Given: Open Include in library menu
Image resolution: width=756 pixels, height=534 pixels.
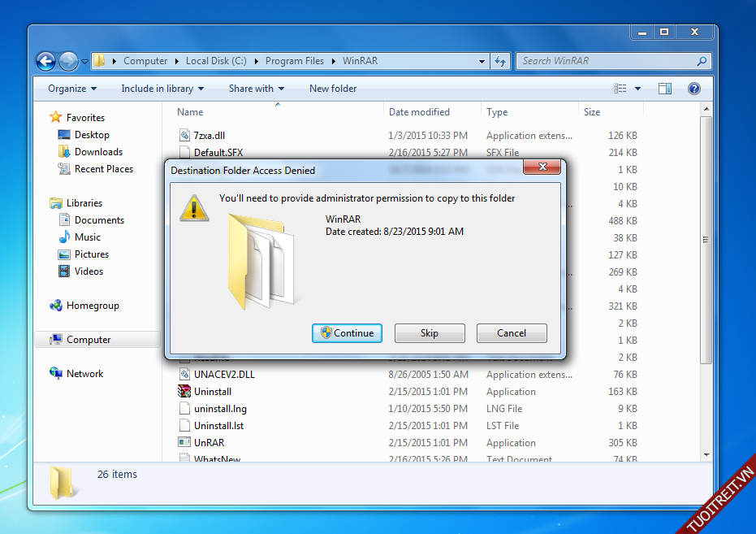Looking at the screenshot, I should tap(162, 89).
